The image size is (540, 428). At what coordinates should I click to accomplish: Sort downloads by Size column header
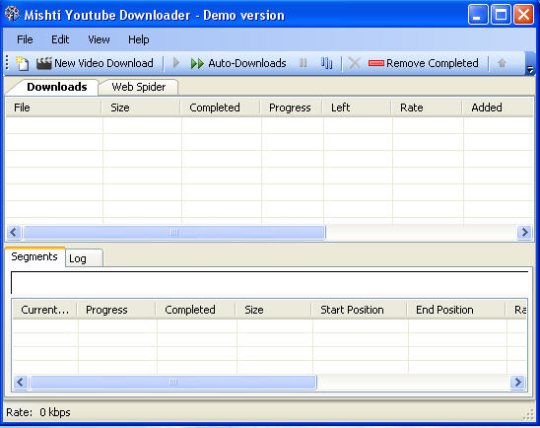click(x=141, y=108)
